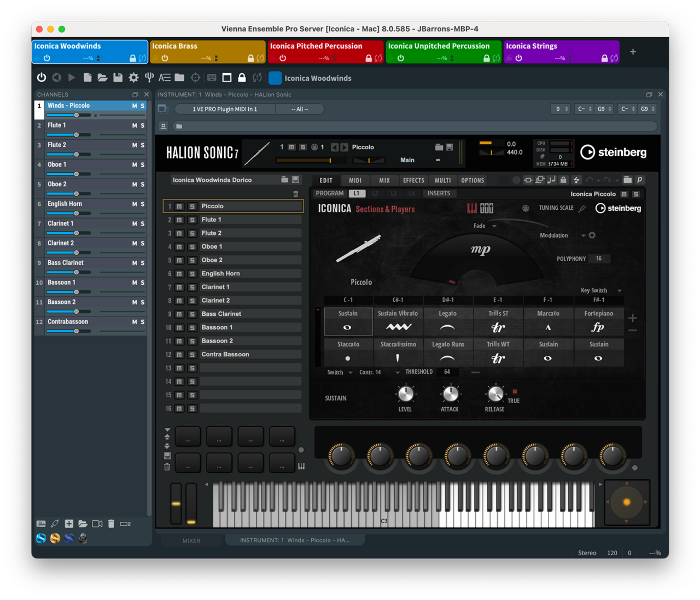Add a key switch with the plus icon
Viewport: 700px width, 600px height.
[x=633, y=317]
